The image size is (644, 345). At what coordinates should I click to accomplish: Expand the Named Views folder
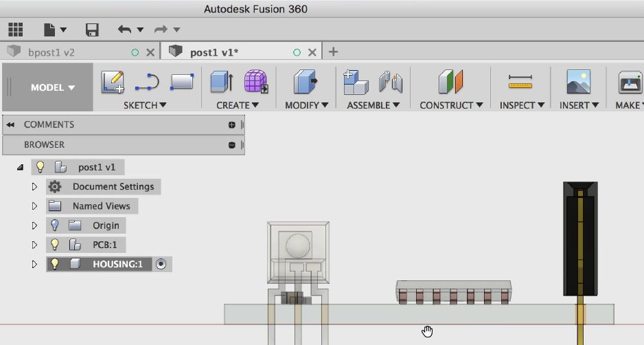tap(34, 206)
